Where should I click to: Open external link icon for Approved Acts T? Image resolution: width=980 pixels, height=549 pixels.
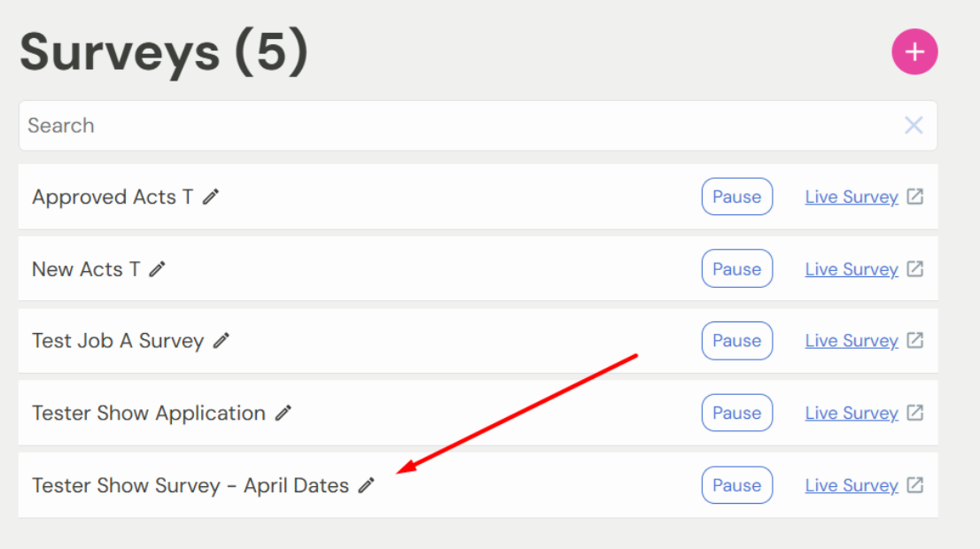915,197
